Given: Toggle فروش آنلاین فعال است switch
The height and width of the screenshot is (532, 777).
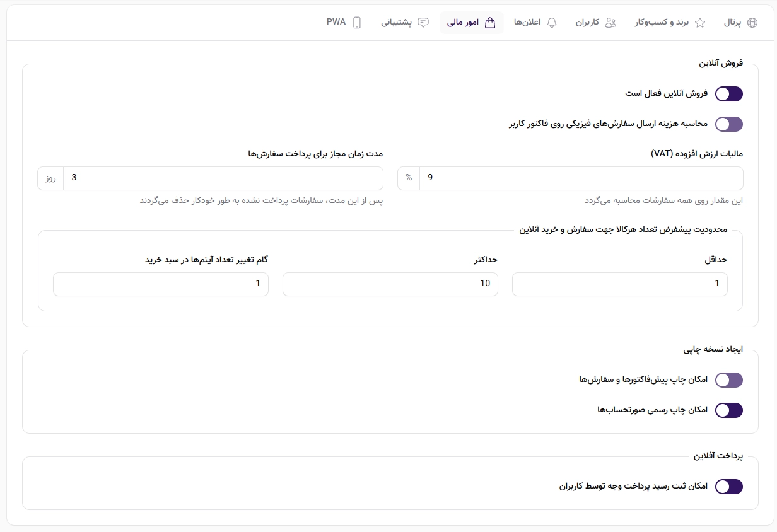Looking at the screenshot, I should pyautogui.click(x=728, y=94).
